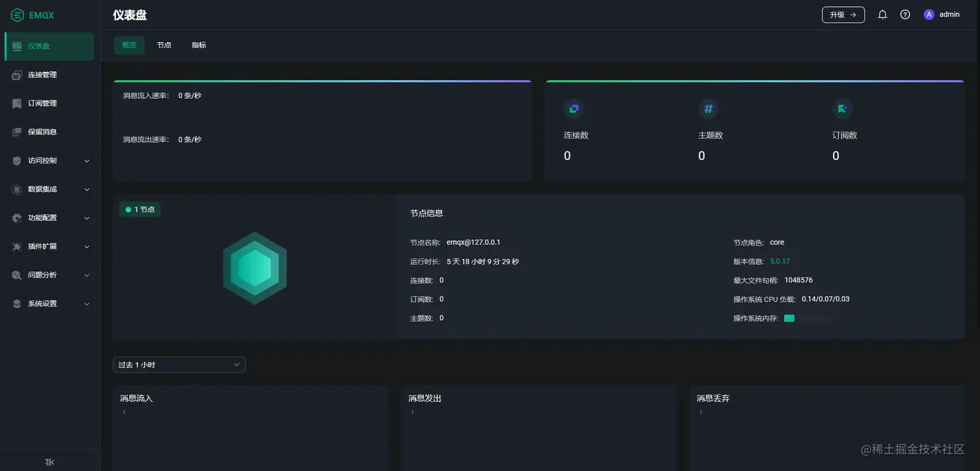Expand the 系统设置 menu chevron
Image resolution: width=980 pixels, height=471 pixels.
coord(87,304)
